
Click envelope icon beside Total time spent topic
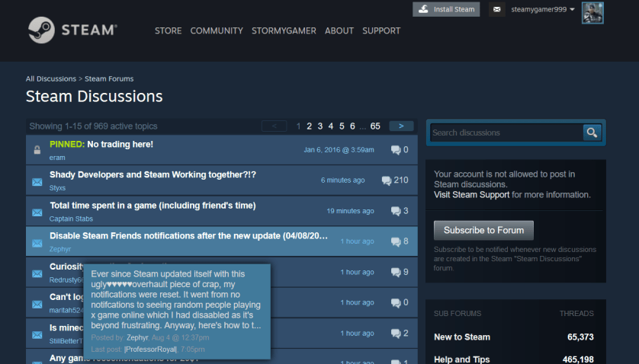(37, 212)
